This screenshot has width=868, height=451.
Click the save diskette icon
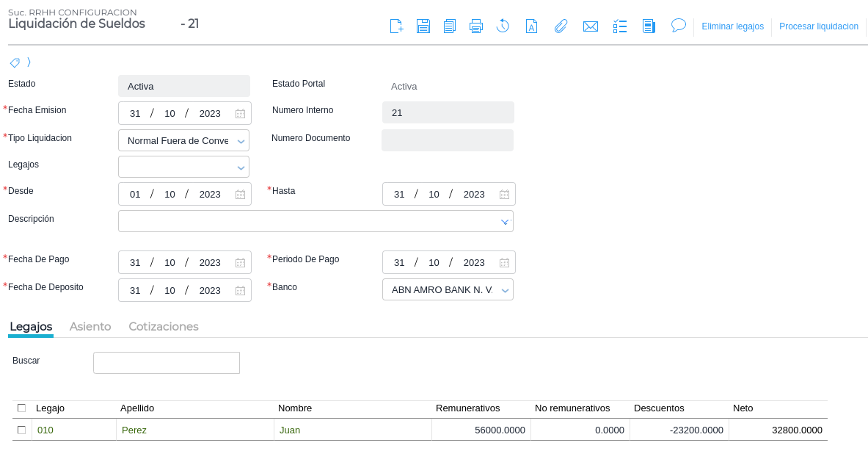(423, 26)
